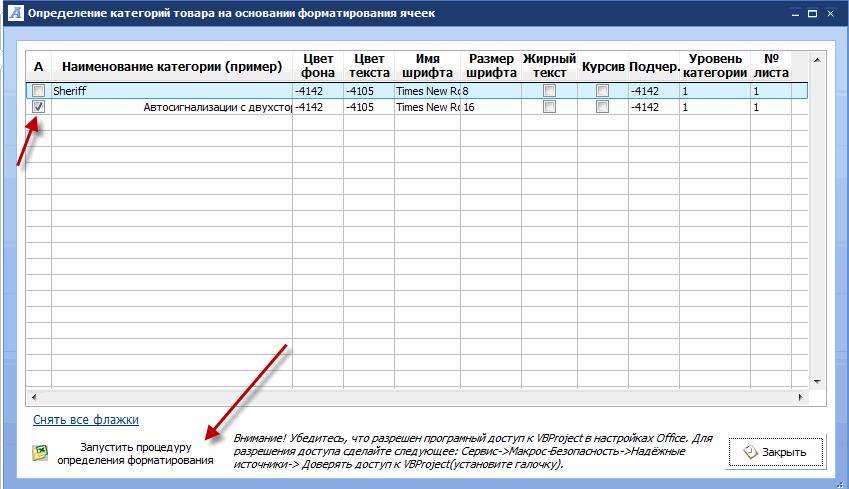The image size is (849, 489).
Task: Maximize the dialog window
Action: coord(812,14)
